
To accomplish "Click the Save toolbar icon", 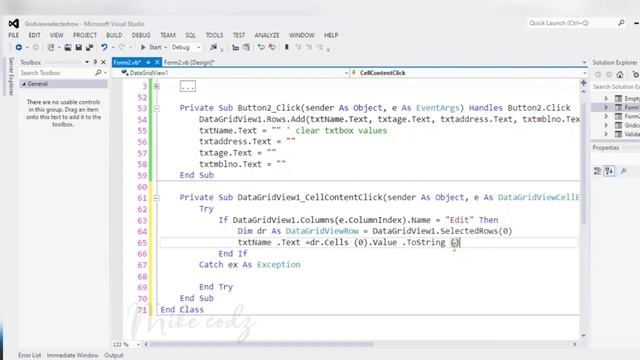I will (79, 47).
